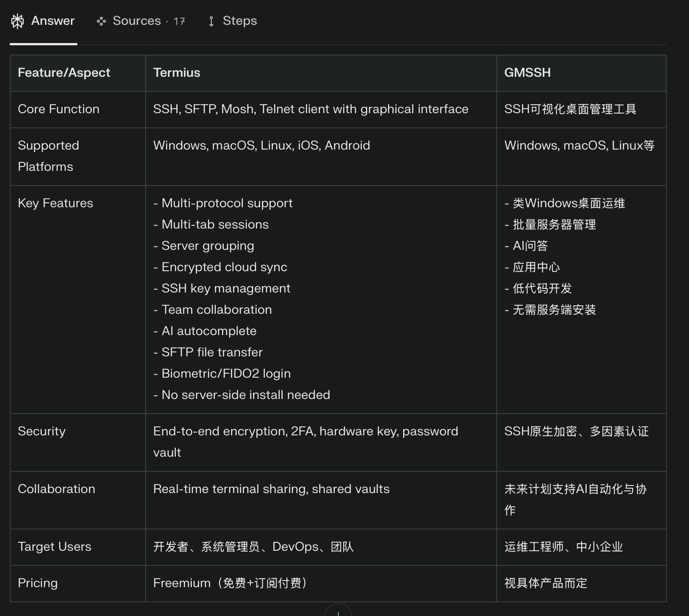This screenshot has height=616, width=689.
Task: Click the Biometric/FIDO2 login list item
Action: pyautogui.click(x=226, y=374)
